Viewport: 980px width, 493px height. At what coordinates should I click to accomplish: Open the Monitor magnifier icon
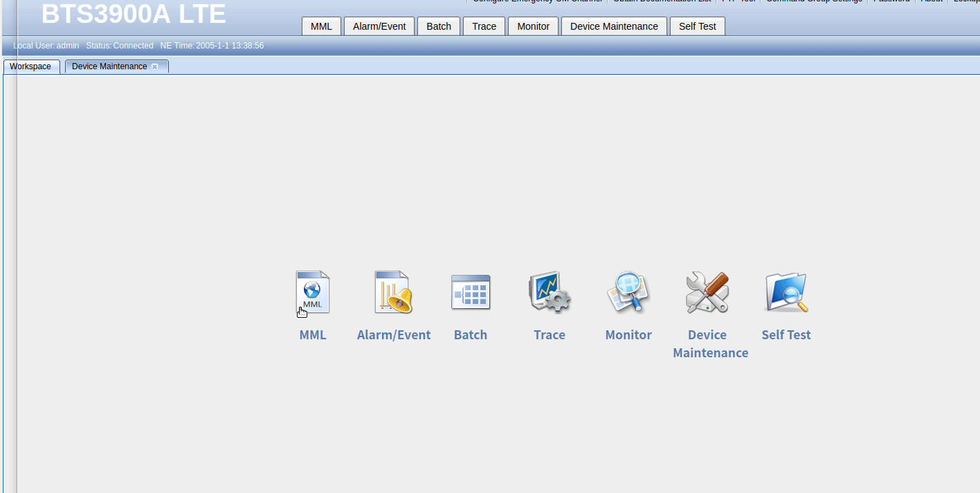tap(628, 292)
